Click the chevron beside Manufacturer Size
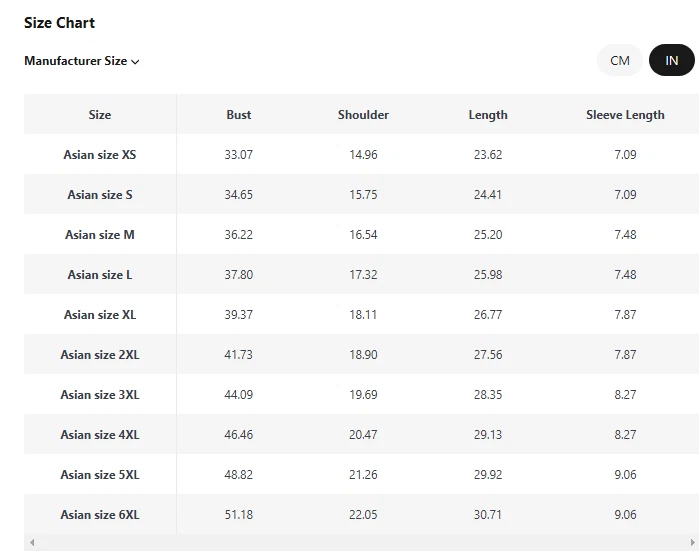 (135, 62)
